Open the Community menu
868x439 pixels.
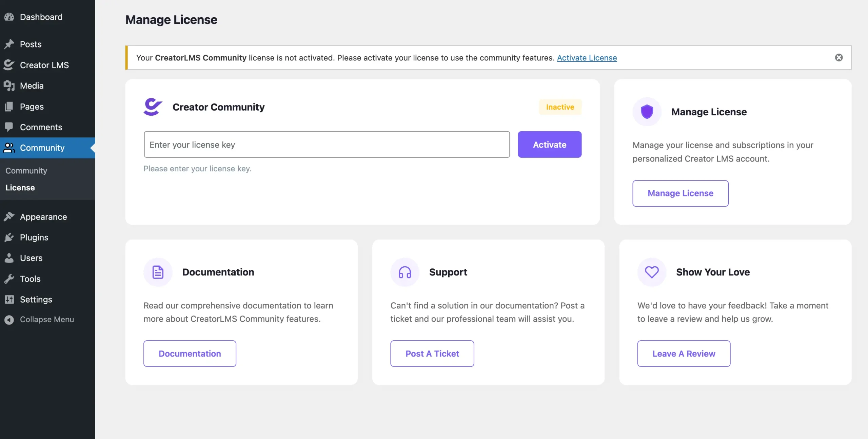pyautogui.click(x=42, y=148)
